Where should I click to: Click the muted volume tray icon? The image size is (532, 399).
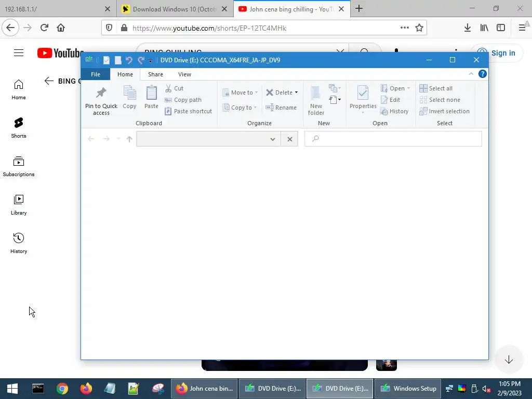486,389
